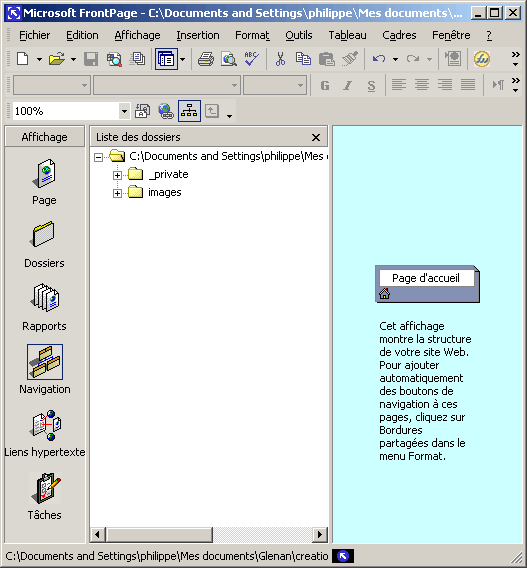This screenshot has height=568, width=527.
Task: Click the Publish Web icon
Action: pos(138,59)
